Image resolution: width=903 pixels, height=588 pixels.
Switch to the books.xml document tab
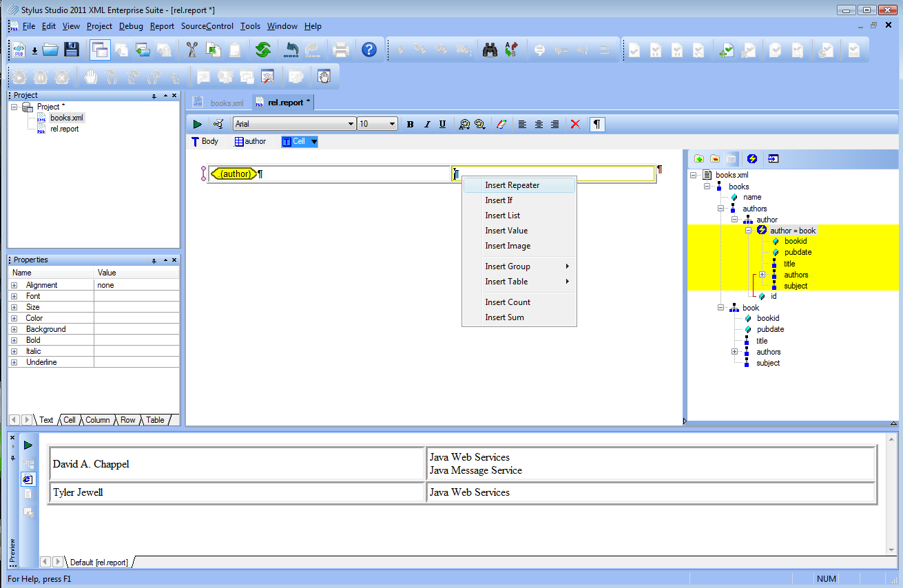click(x=218, y=103)
